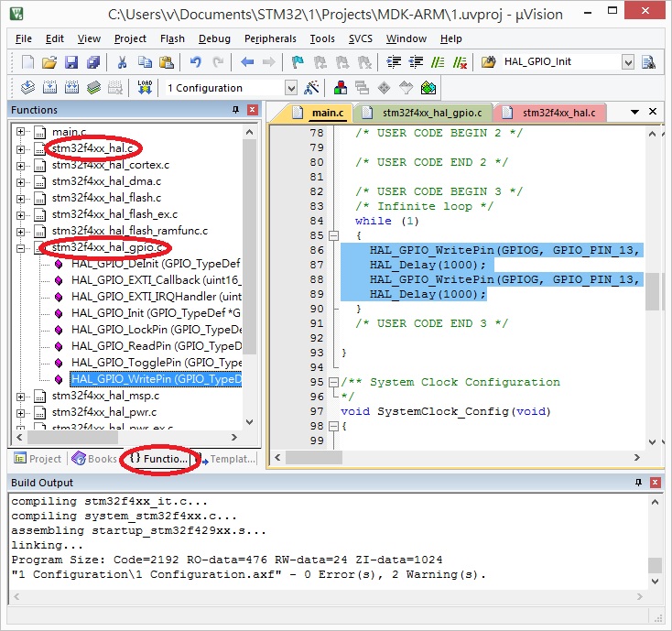Switch to the Templates panel tab
Viewport: 672px width, 631px height.
[228, 459]
